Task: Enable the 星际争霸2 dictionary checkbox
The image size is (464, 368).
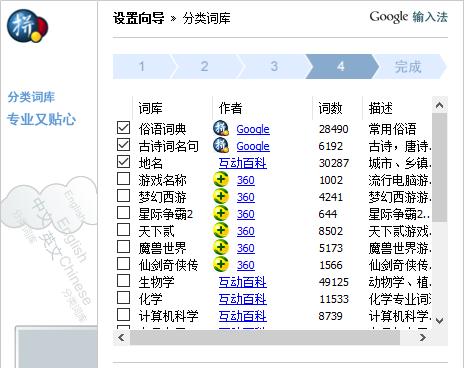Action: pyautogui.click(x=123, y=213)
